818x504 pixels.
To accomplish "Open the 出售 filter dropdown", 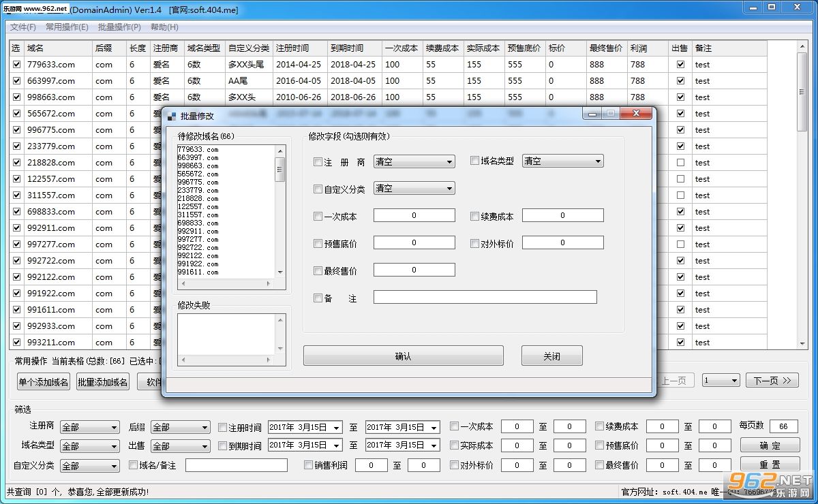I will click(x=181, y=446).
